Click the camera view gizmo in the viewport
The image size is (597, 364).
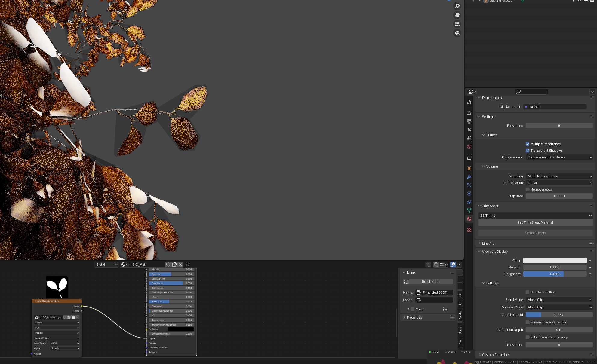point(457,24)
